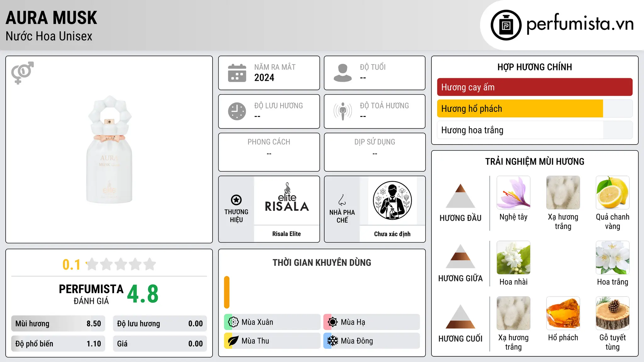The image size is (644, 362).
Task: Open the Hoa trắng white flower image
Action: [613, 258]
